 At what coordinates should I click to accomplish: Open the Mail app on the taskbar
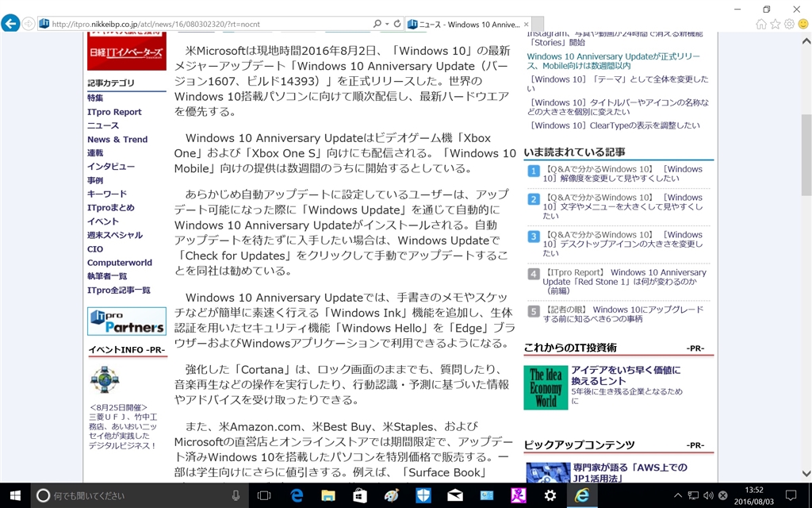coord(454,495)
